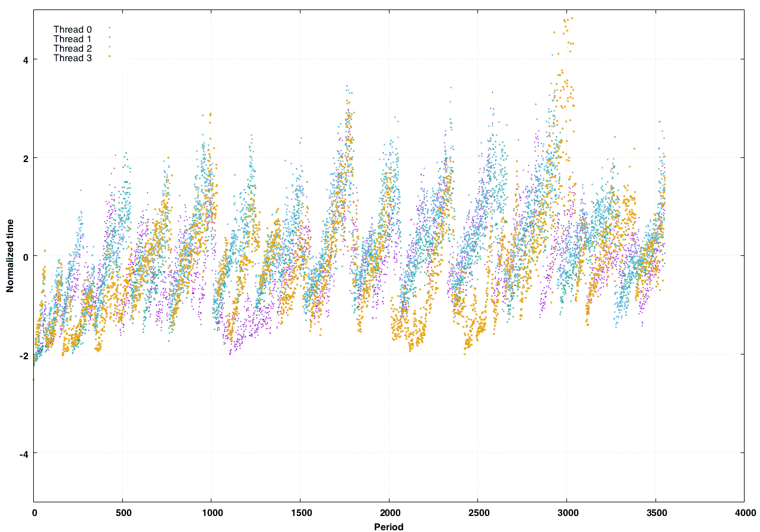Click the Thread 1 green legend marker

[x=110, y=38]
